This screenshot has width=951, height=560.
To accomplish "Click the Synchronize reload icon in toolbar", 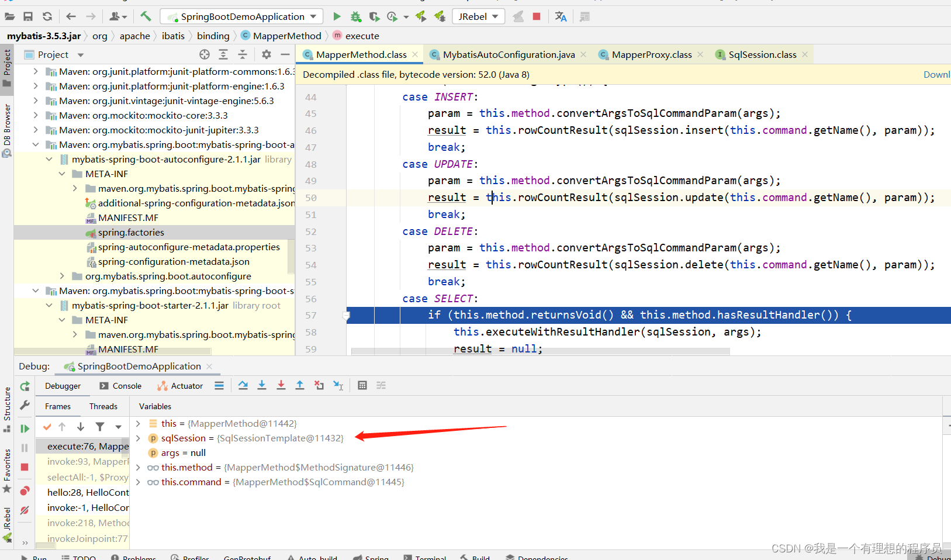I will click(47, 16).
